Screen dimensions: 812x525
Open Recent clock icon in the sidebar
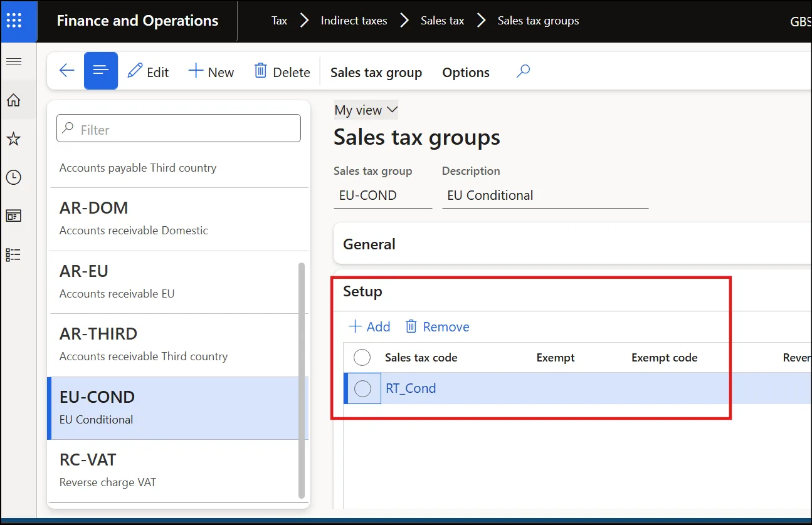click(x=14, y=177)
